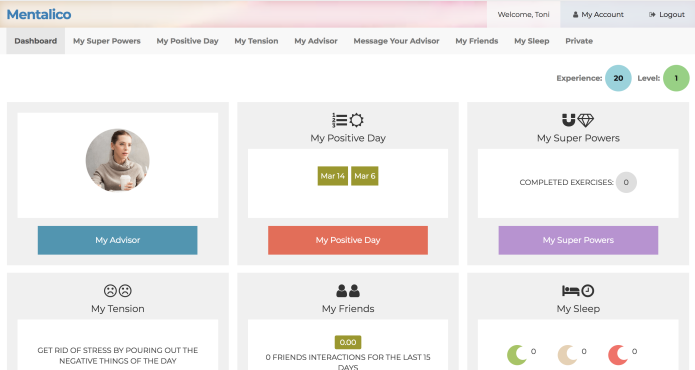Click the magnet icon above My Super Powers
This screenshot has width=695, height=370.
(x=569, y=120)
